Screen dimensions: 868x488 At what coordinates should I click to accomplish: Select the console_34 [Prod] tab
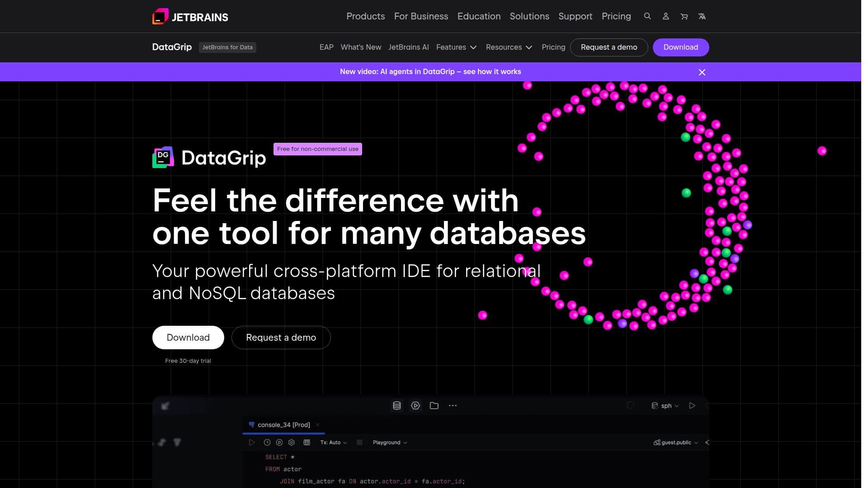coord(283,425)
